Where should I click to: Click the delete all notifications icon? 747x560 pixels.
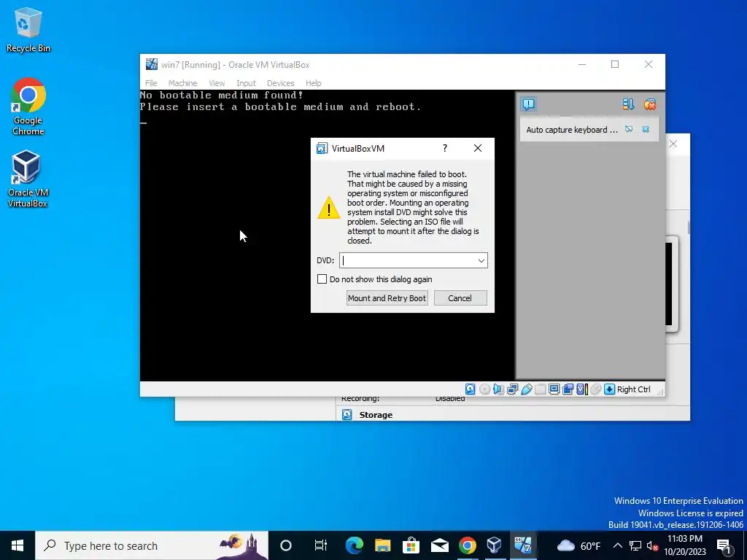point(649,104)
